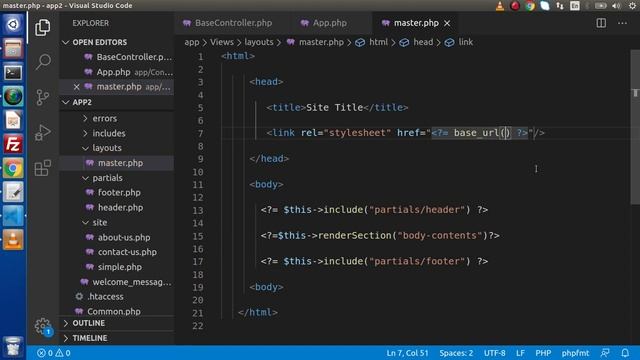Split the editor to the right
This screenshot has width=640, height=360.
click(x=601, y=23)
